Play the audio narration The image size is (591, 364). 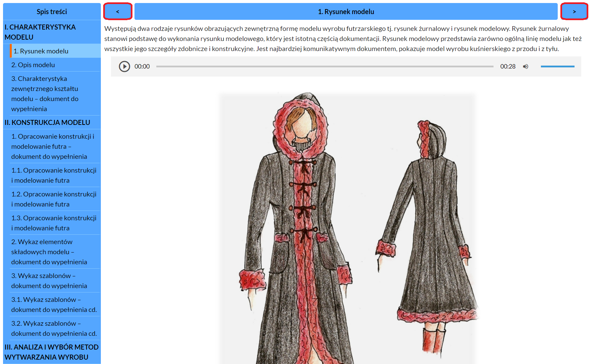tap(124, 66)
